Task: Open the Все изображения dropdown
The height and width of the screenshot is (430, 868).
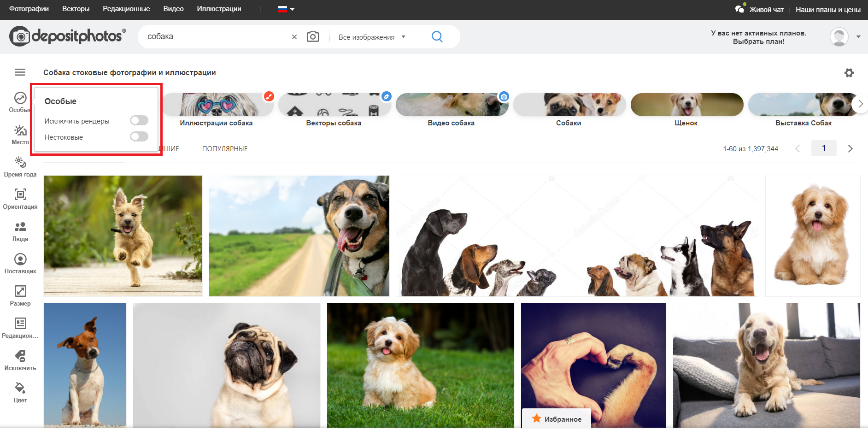Action: [372, 37]
